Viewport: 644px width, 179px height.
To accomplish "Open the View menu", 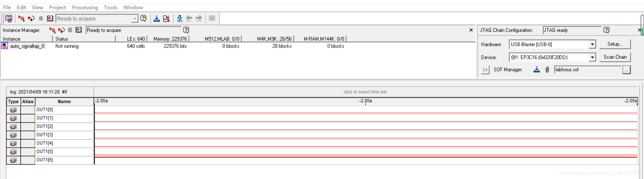I will pos(37,7).
